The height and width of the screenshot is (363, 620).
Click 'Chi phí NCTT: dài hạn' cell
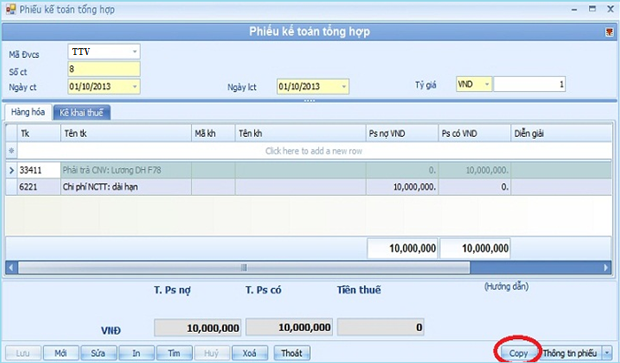click(126, 187)
